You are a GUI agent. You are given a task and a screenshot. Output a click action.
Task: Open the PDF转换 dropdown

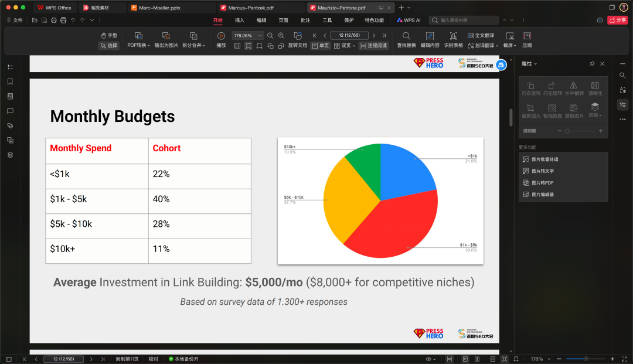pyautogui.click(x=138, y=45)
